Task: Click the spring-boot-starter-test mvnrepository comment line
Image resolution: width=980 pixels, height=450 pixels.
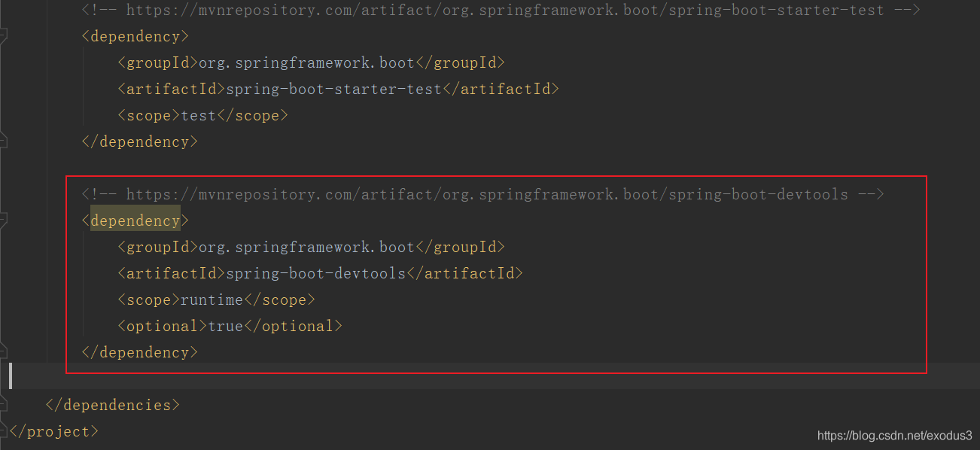Action: click(501, 11)
